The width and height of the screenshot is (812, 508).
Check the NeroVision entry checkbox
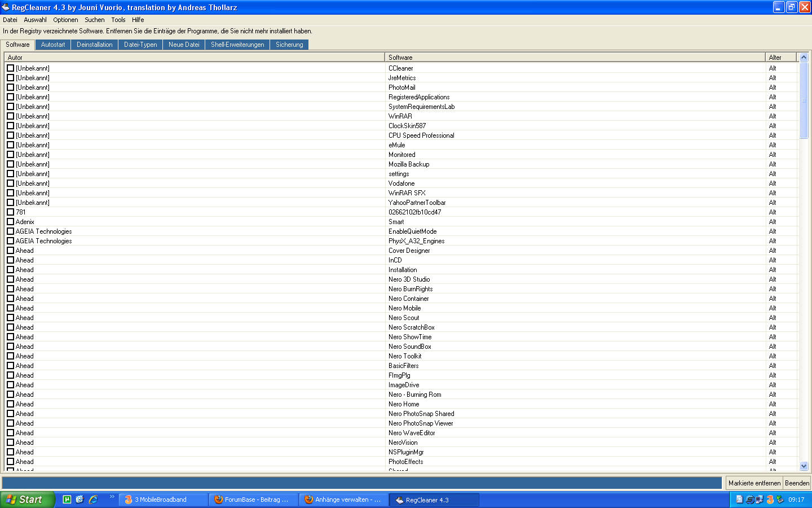pos(10,442)
